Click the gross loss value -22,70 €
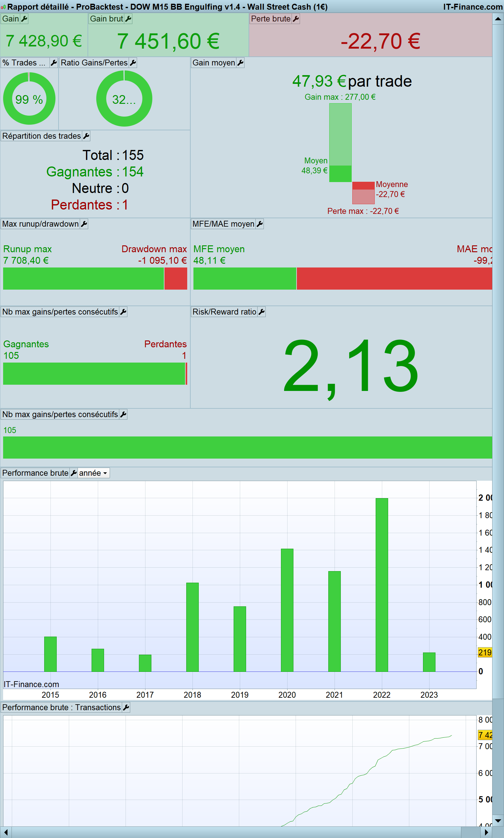 [x=381, y=41]
